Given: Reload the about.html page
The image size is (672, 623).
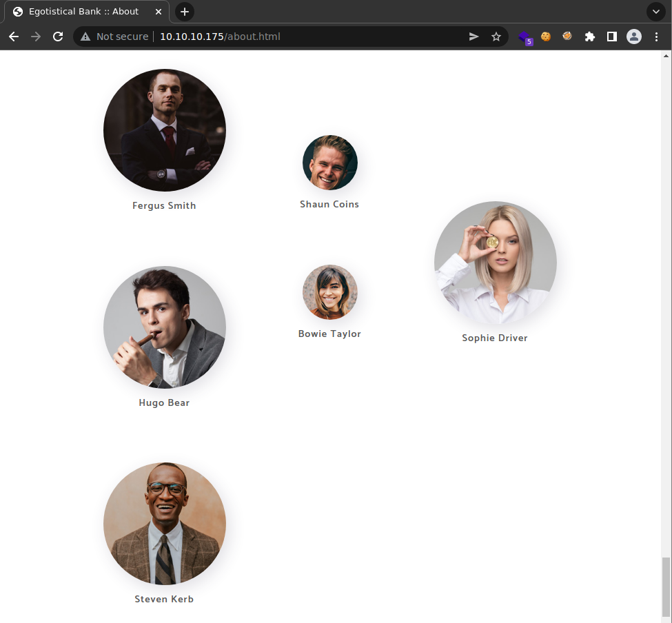Looking at the screenshot, I should click(58, 37).
